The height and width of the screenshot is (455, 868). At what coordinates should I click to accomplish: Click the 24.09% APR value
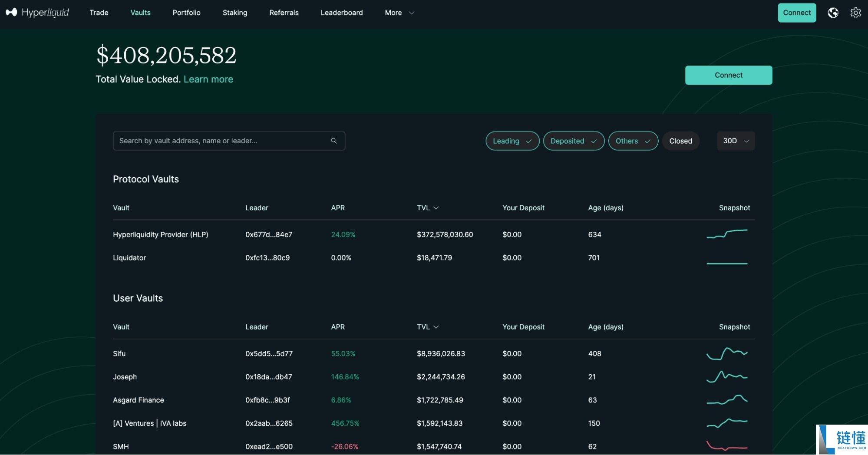point(343,234)
